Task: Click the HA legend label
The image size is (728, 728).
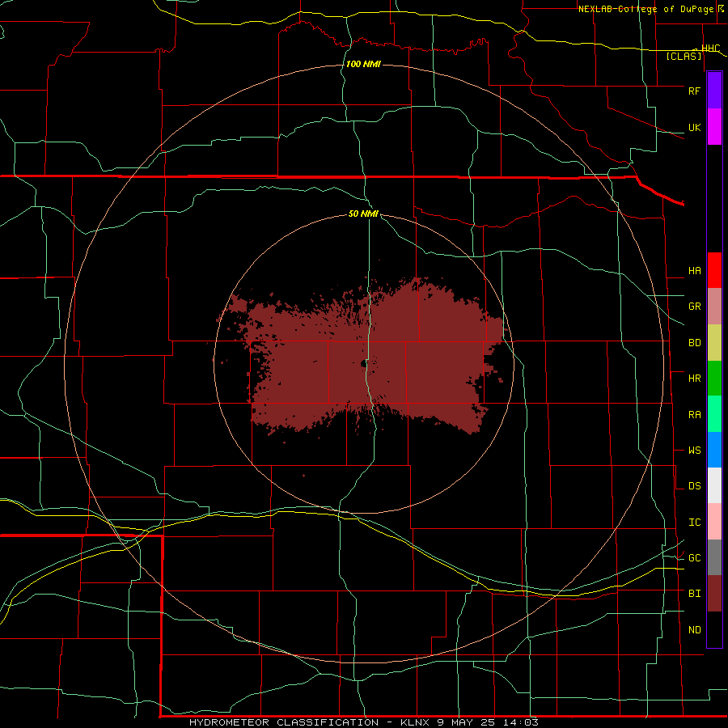Action: (x=695, y=271)
